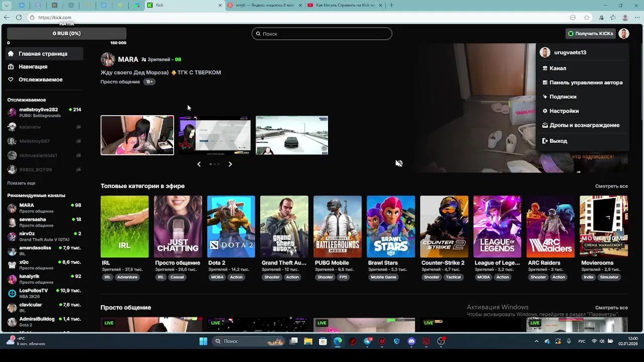Viewport: 644px width, 362px height.
Task: Close the Kick browser tab
Action: 220,5
